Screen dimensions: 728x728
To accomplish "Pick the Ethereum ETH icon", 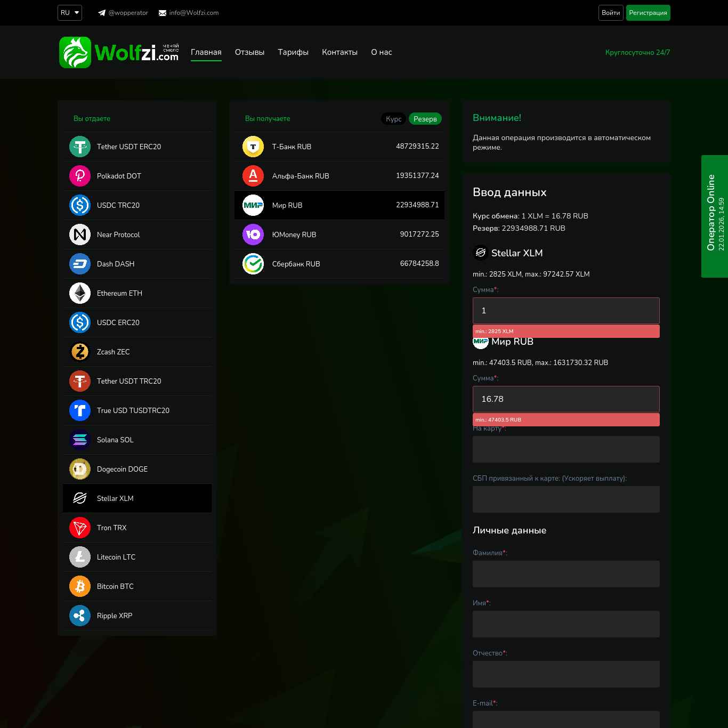I will click(80, 293).
